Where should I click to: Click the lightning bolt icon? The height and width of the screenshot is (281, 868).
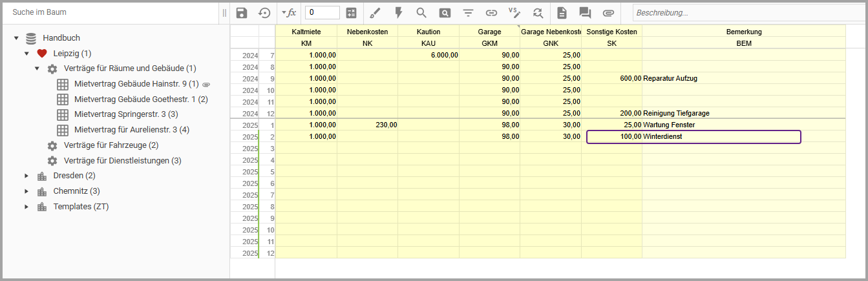tap(398, 12)
